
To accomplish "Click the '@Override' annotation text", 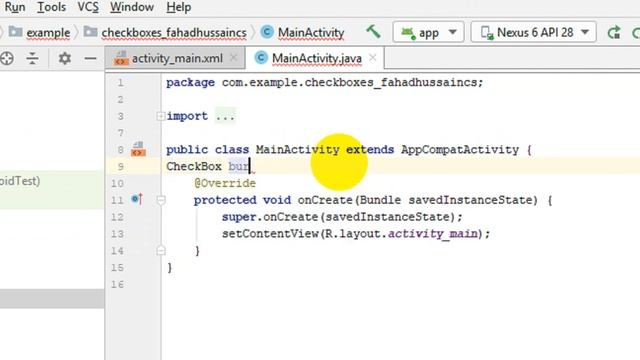I will pyautogui.click(x=225, y=183).
